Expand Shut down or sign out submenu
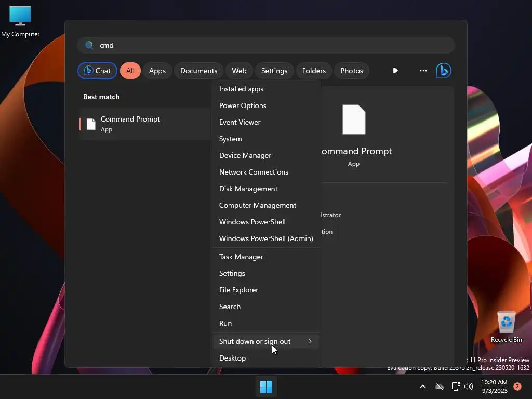Image resolution: width=532 pixels, height=399 pixels. [x=266, y=342]
